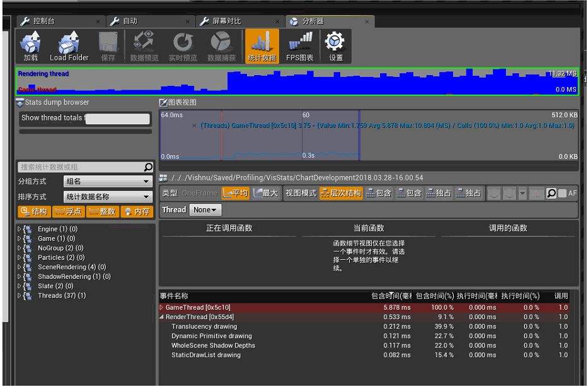Click the 保存 (Save) toolbar icon
The image size is (588, 386).
click(x=108, y=47)
